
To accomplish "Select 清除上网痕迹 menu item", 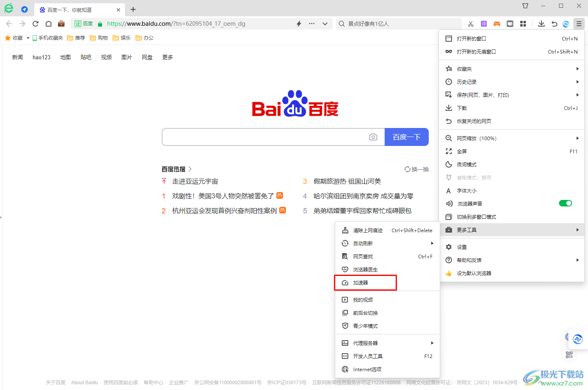I will click(387, 230).
